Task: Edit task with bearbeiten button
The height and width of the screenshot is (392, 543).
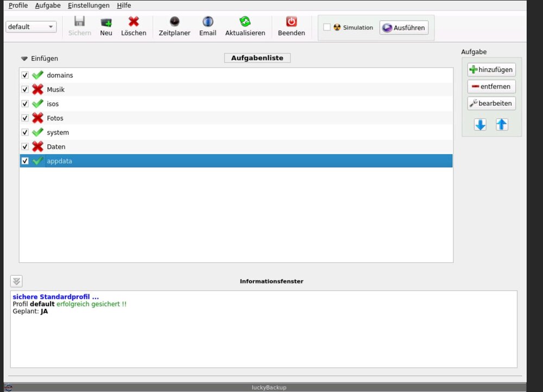Action: click(x=491, y=103)
